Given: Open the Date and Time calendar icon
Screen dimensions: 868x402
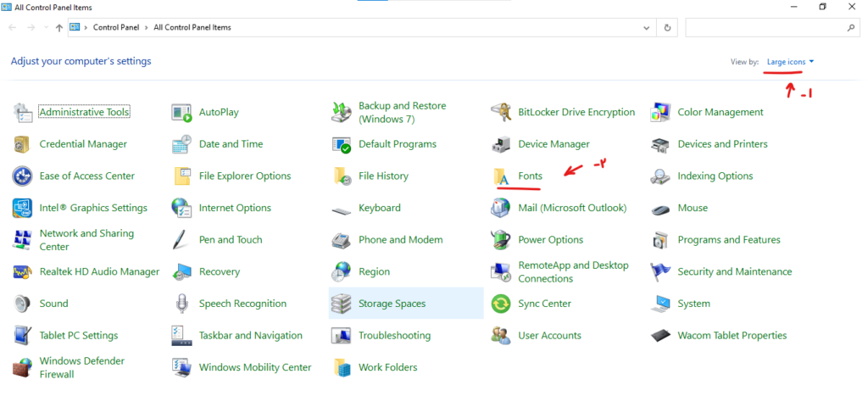Looking at the screenshot, I should click(x=181, y=144).
